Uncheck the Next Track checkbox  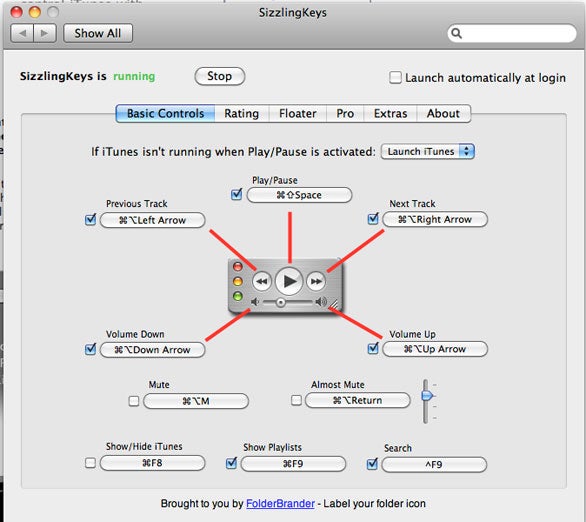click(373, 219)
